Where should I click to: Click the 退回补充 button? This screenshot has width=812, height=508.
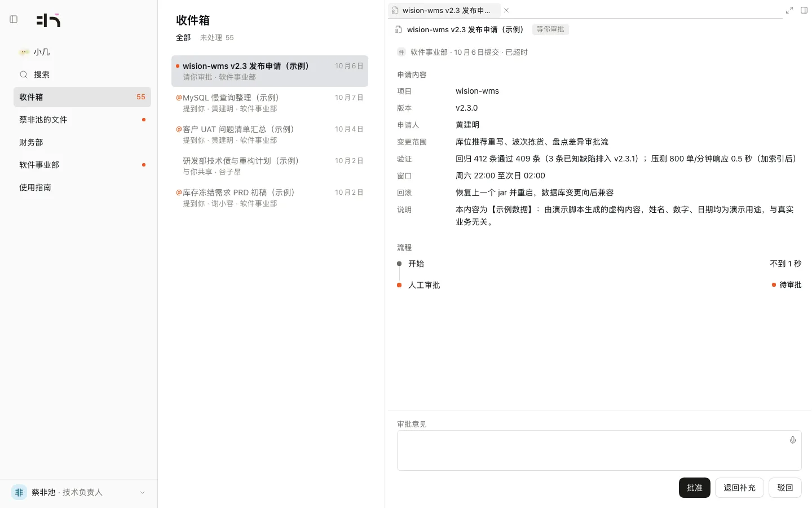[x=739, y=488]
